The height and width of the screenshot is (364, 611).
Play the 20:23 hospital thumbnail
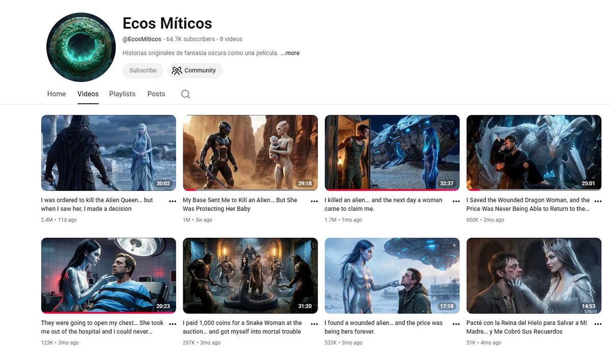[x=108, y=275]
